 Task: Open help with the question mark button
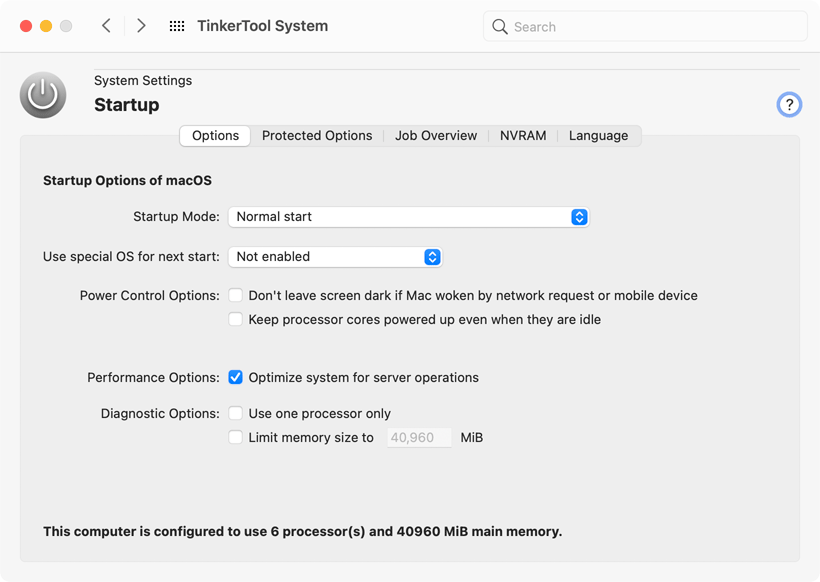789,105
